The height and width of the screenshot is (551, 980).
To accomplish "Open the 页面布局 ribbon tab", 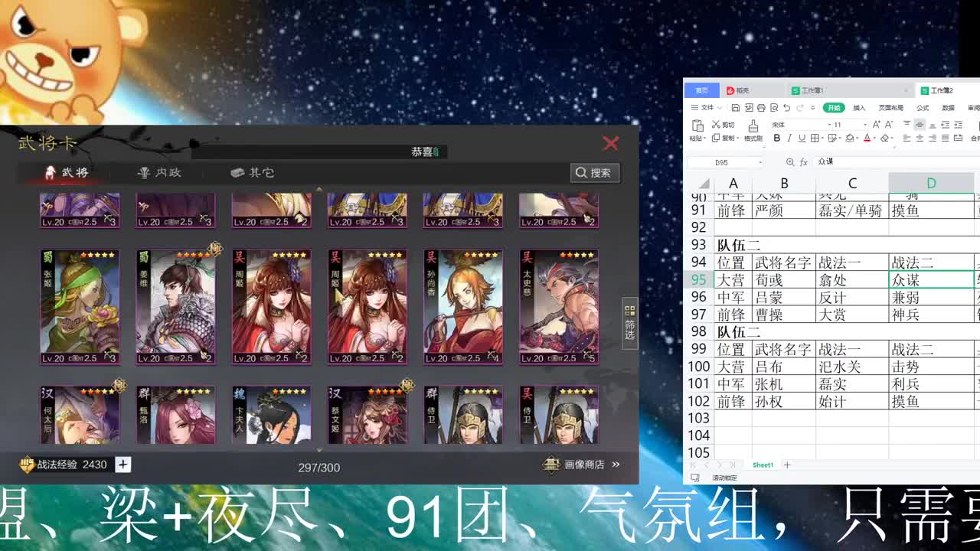I will [x=891, y=108].
